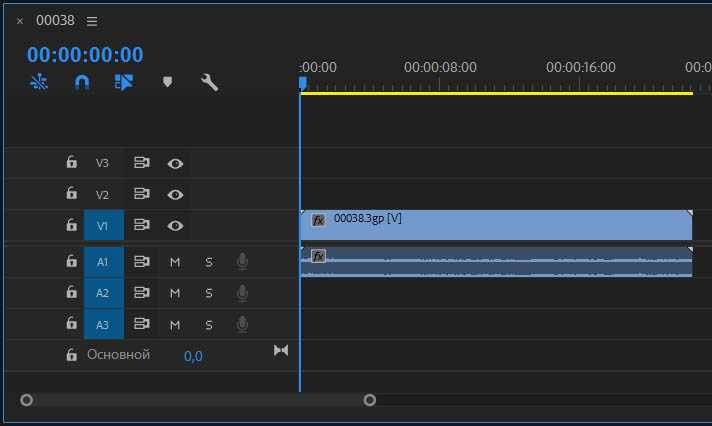Close the 00038 sequence tab
The height and width of the screenshot is (426, 712).
20,21
